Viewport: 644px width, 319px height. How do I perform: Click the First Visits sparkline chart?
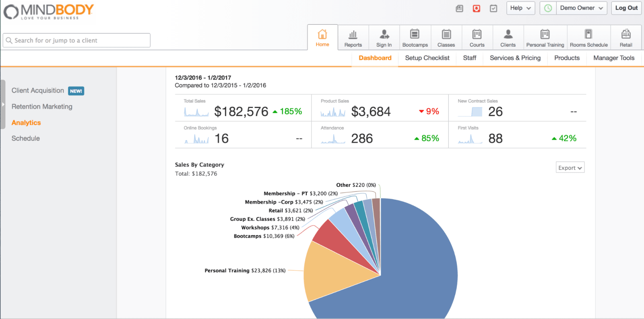pyautogui.click(x=470, y=139)
